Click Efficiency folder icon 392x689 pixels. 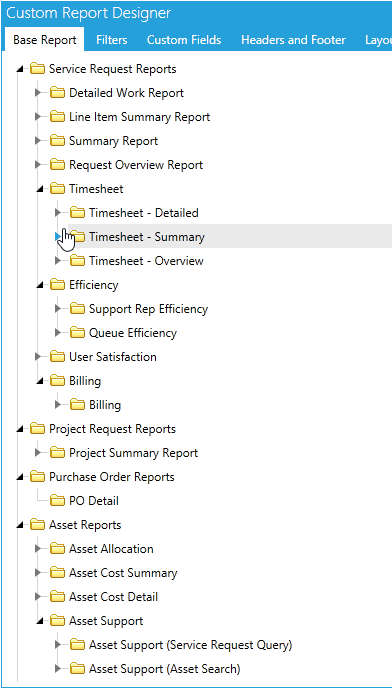coord(57,285)
